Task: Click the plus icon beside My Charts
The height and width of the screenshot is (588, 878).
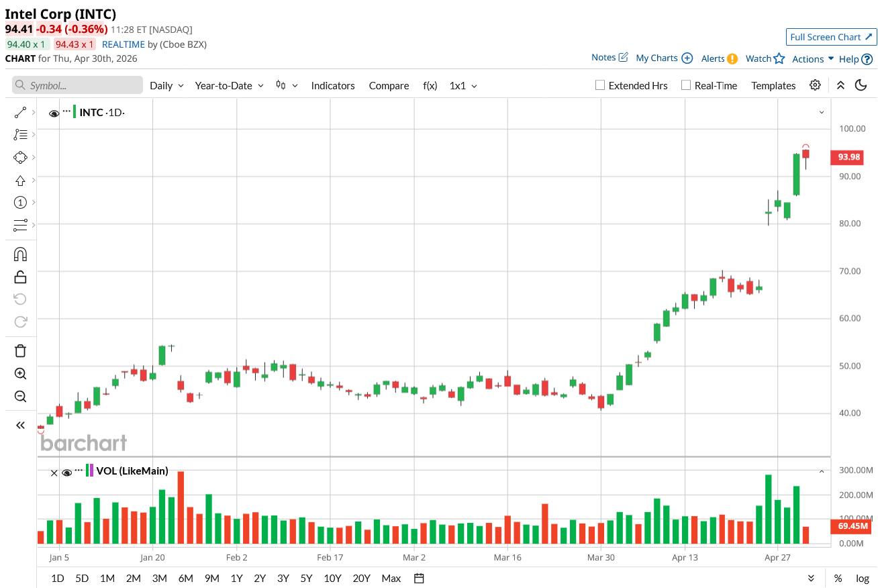Action: (x=687, y=58)
